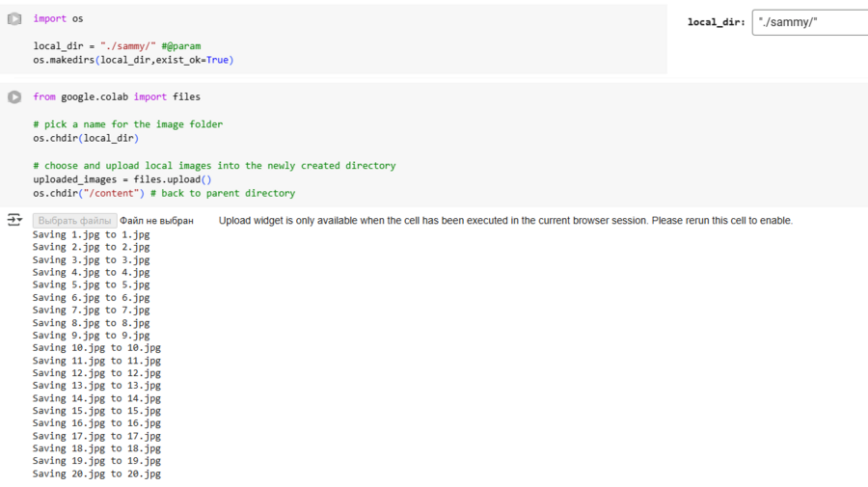Viewport: 868px width, 487px height.
Task: Click the 'Saving 1.jpg to 1.jpg' output line
Action: (91, 234)
